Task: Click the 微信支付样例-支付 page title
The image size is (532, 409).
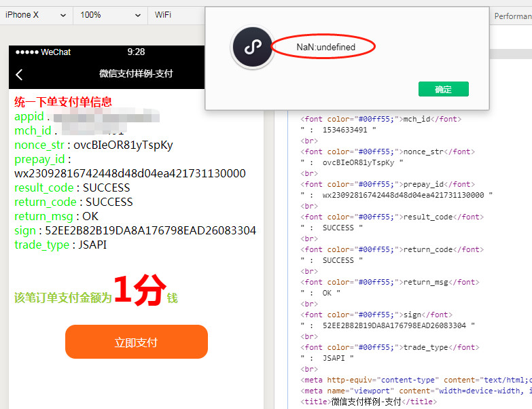Action: [x=136, y=73]
